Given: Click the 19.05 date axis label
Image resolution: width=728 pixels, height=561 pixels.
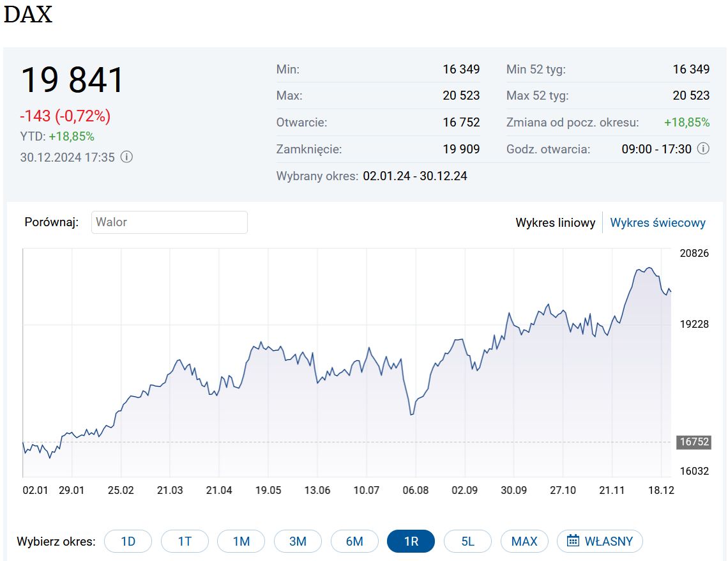Looking at the screenshot, I should pos(268,491).
